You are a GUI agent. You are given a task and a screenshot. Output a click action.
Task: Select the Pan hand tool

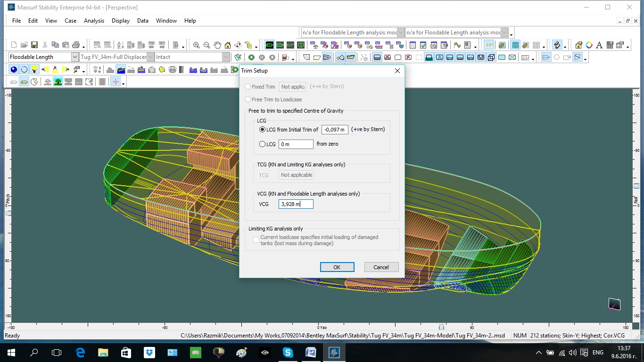pyautogui.click(x=217, y=45)
